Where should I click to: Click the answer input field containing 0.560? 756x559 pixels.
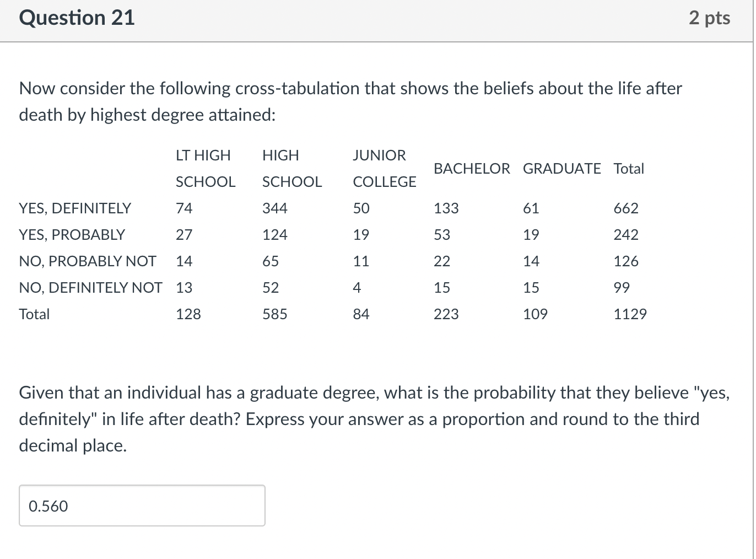click(x=142, y=506)
